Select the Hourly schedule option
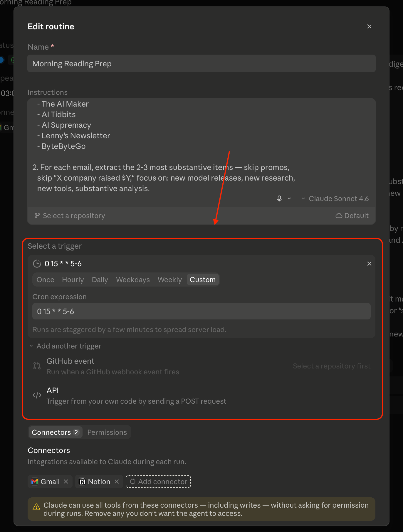The width and height of the screenshot is (403, 532). 73,280
